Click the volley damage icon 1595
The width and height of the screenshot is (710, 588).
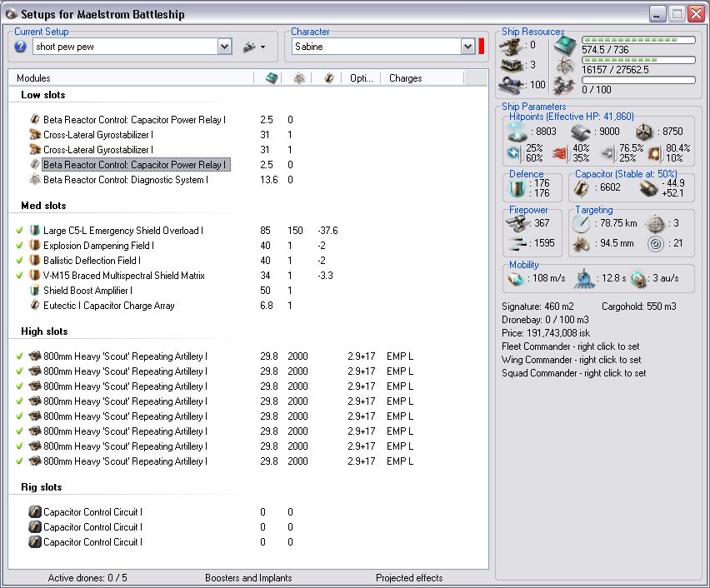tap(517, 243)
